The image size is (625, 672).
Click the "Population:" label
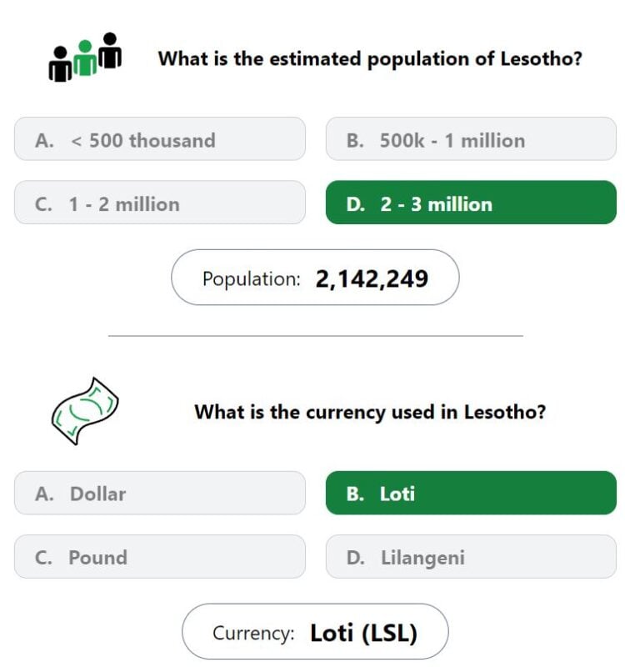point(252,279)
